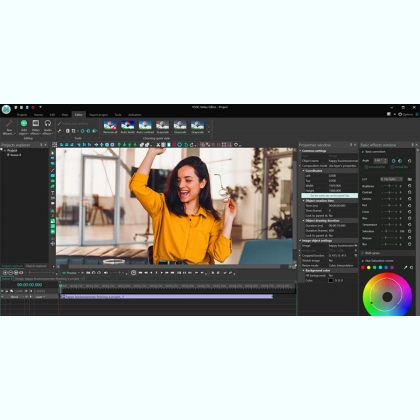
Task: Click the red delete icon in the canvas toolbar
Action: (174, 145)
